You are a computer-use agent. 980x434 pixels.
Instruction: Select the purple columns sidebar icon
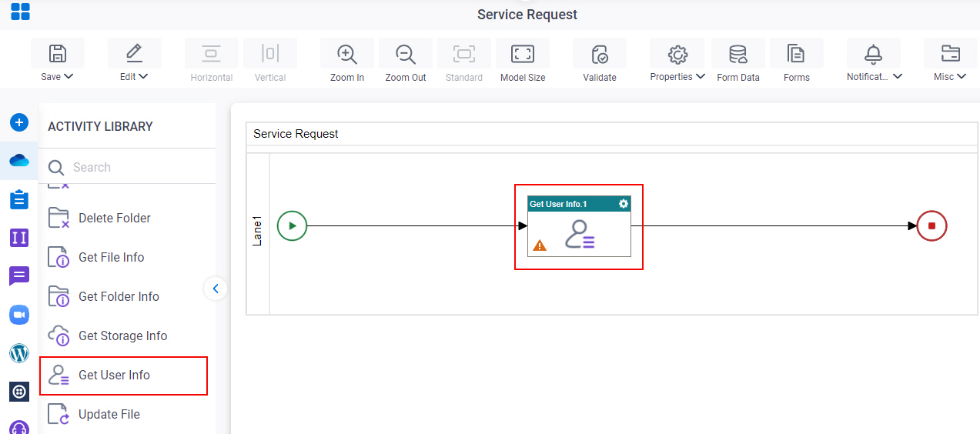19,238
